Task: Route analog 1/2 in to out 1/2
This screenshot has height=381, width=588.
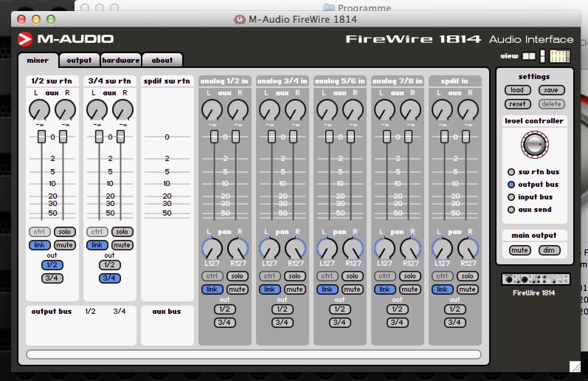Action: click(225, 309)
